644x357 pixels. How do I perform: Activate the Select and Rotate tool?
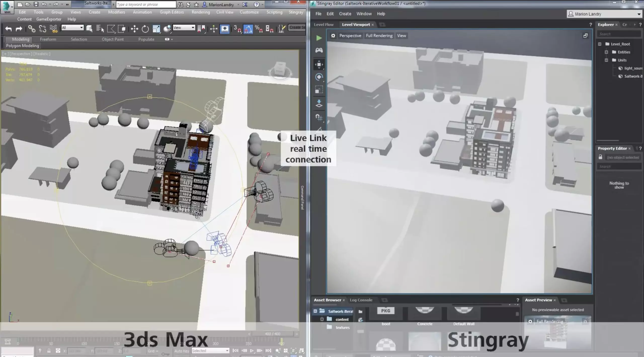[145, 29]
